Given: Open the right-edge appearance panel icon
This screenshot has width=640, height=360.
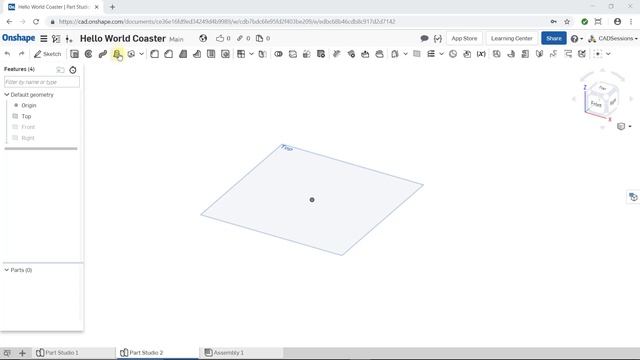Looking at the screenshot, I should pyautogui.click(x=633, y=197).
